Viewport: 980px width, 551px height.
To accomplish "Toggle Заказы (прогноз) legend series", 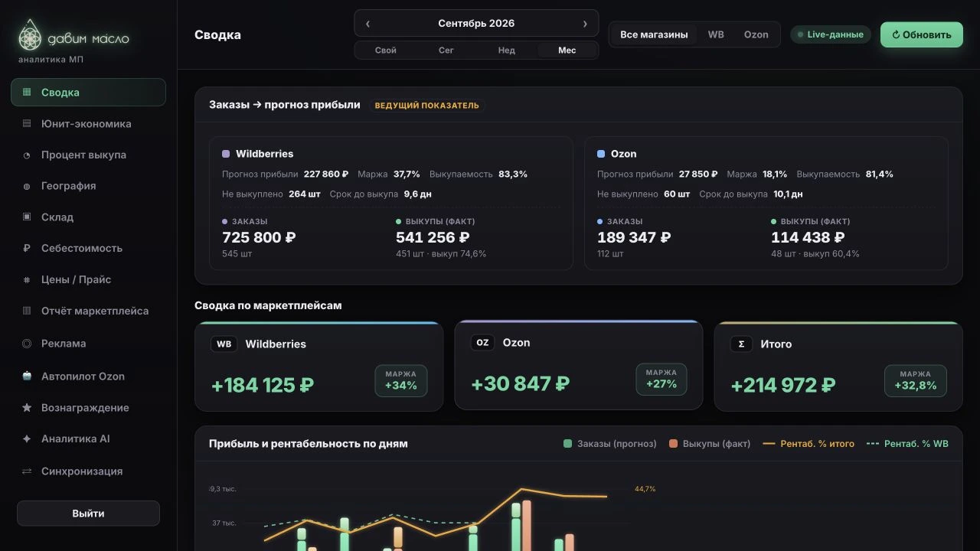I will [610, 444].
